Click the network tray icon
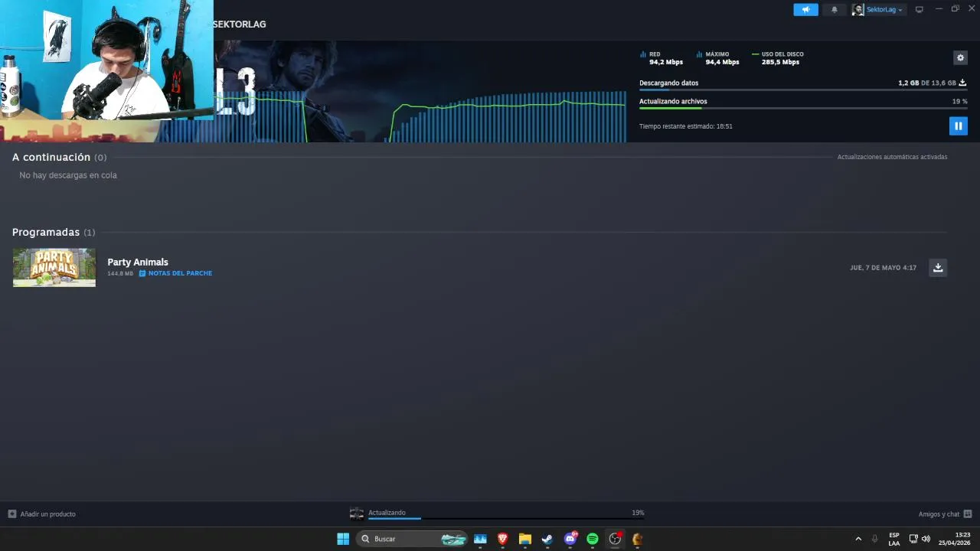 click(x=913, y=539)
